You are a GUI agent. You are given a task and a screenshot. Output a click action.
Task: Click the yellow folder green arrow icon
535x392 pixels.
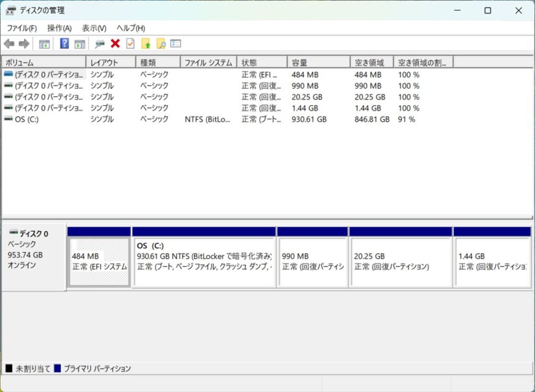coord(146,44)
